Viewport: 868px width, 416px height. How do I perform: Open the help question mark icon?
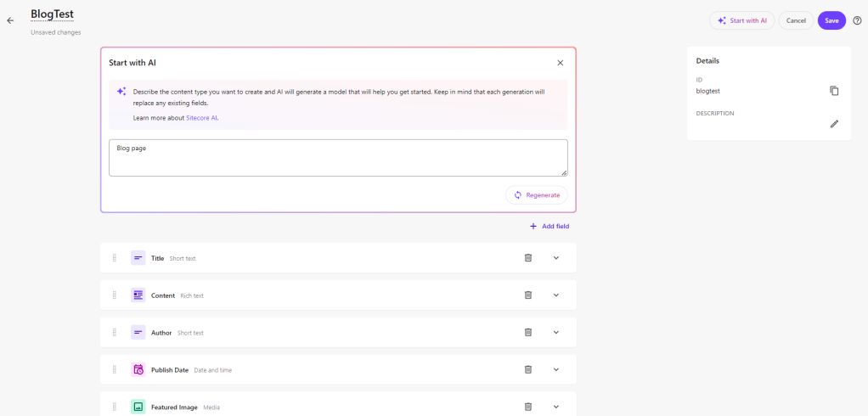857,20
